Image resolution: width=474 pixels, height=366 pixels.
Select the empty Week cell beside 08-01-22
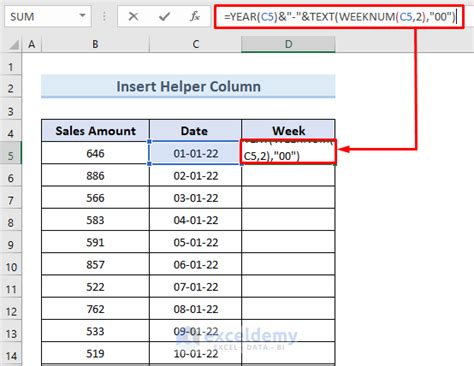288,309
